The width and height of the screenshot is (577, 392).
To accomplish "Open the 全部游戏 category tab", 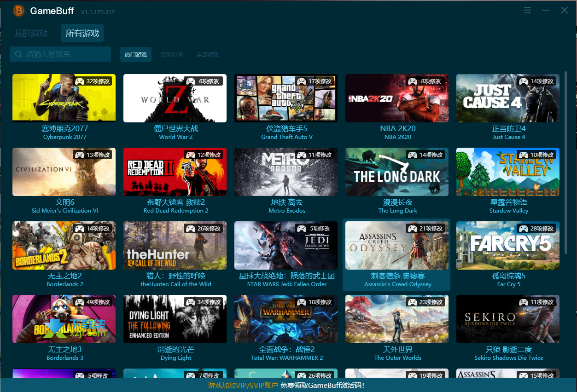I will pyautogui.click(x=207, y=54).
